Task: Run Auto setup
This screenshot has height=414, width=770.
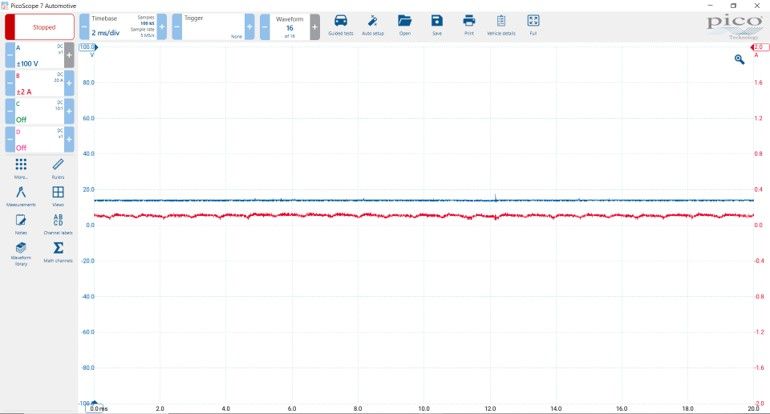Action: tap(372, 25)
